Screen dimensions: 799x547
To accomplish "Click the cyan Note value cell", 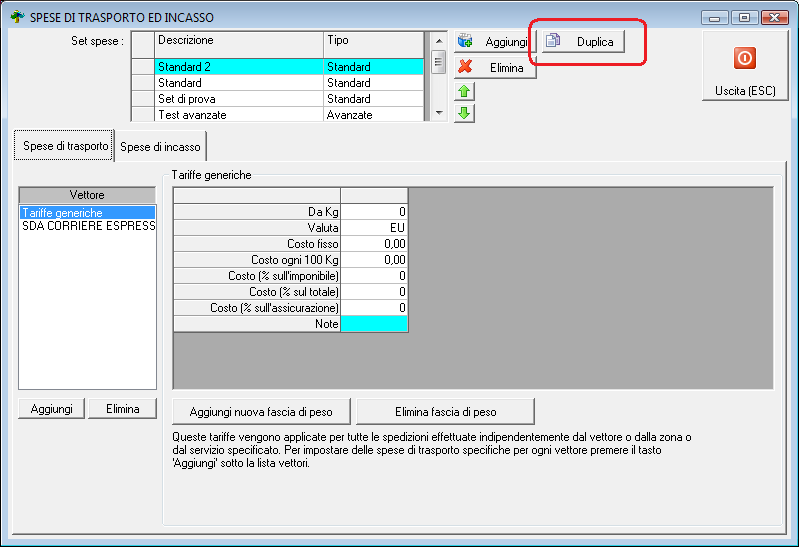I will pos(374,324).
